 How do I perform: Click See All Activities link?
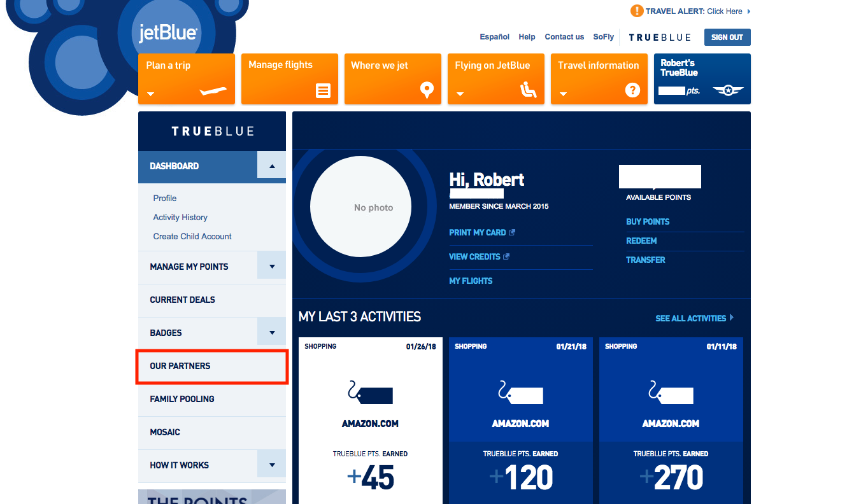pyautogui.click(x=691, y=318)
